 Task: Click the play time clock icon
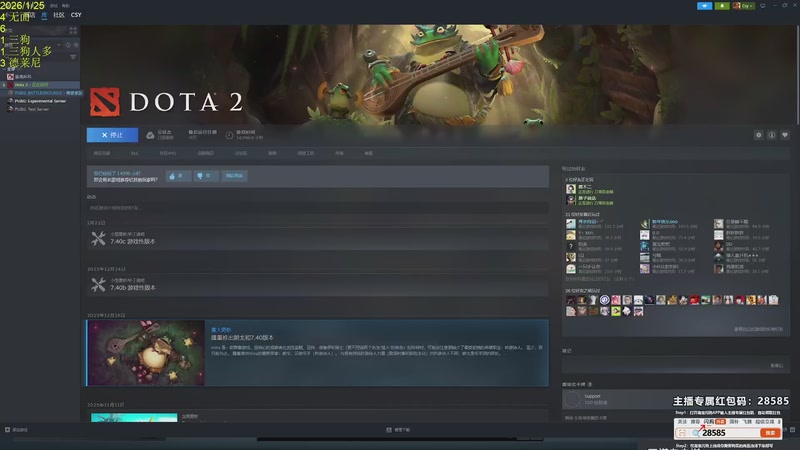click(x=229, y=135)
